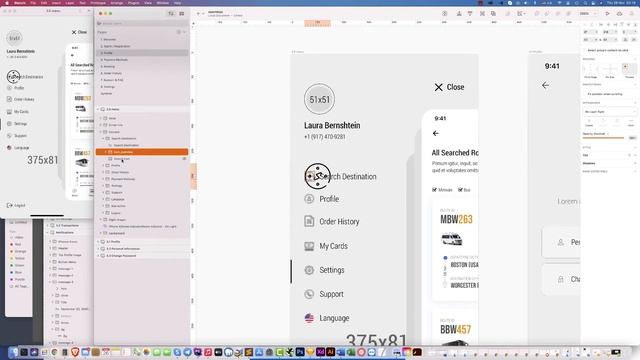Click the opacity percentage value field
640x360 pixels.
(x=632, y=138)
